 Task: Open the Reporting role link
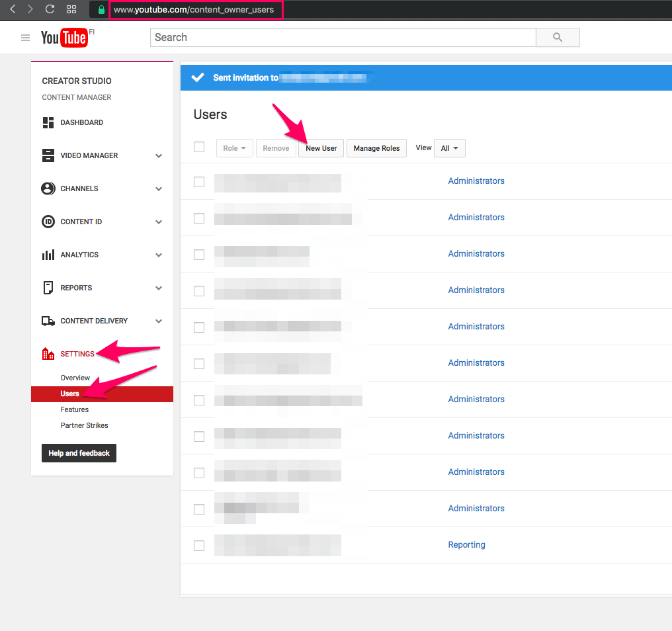point(466,544)
